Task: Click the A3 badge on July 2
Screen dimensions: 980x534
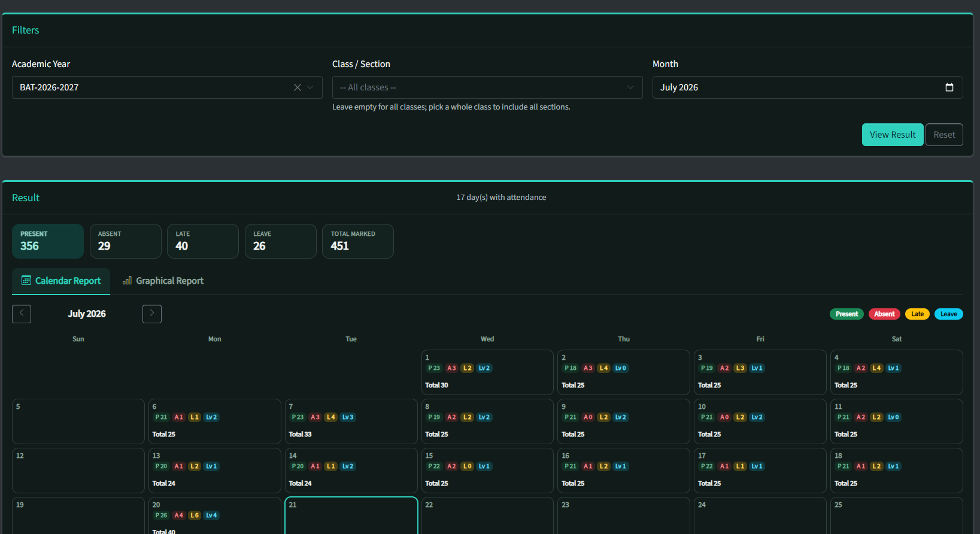Action: 588,368
